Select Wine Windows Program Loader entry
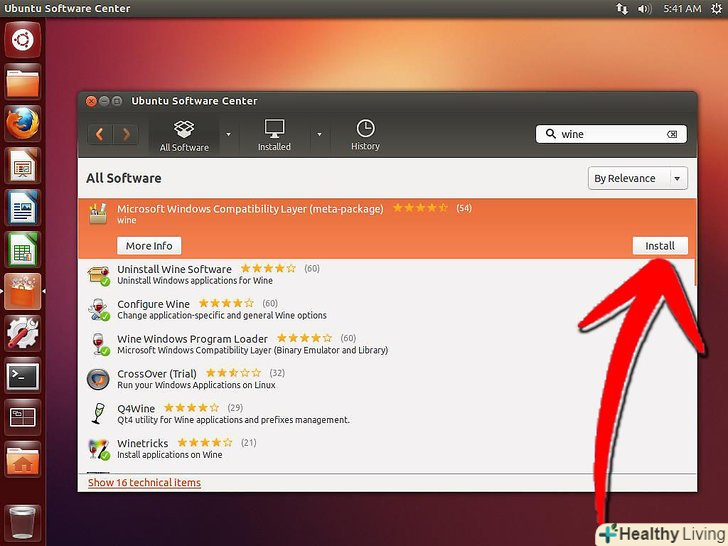 387,344
